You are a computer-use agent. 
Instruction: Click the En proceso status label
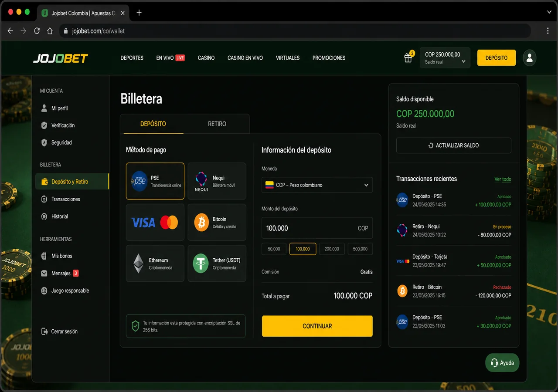pyautogui.click(x=502, y=227)
